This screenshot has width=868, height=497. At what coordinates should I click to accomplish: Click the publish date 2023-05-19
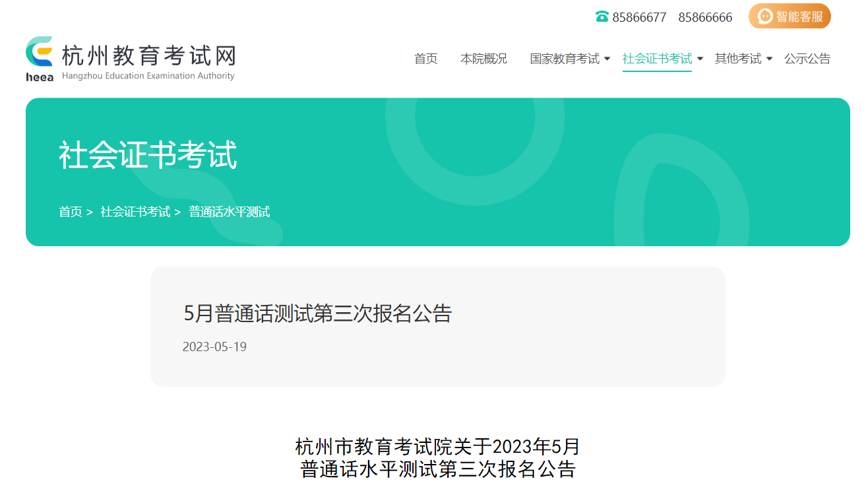214,347
